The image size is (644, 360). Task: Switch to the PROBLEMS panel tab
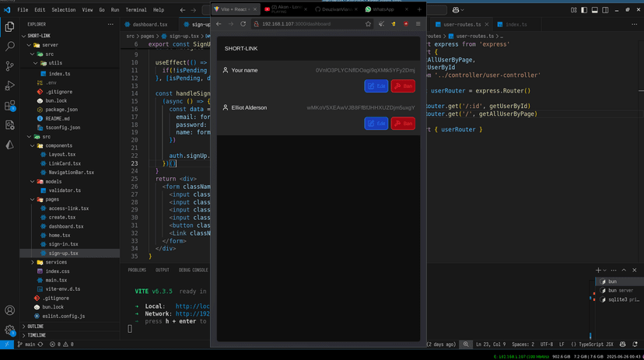point(137,270)
